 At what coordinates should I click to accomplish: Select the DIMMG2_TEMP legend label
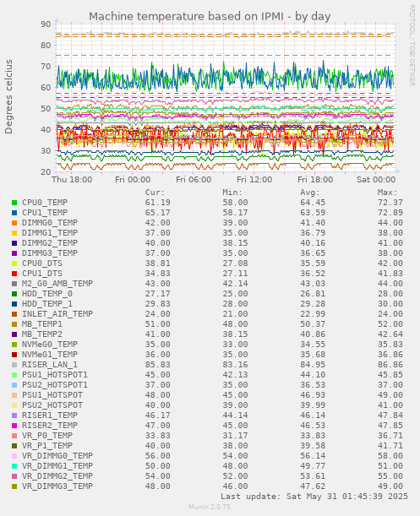coord(50,243)
